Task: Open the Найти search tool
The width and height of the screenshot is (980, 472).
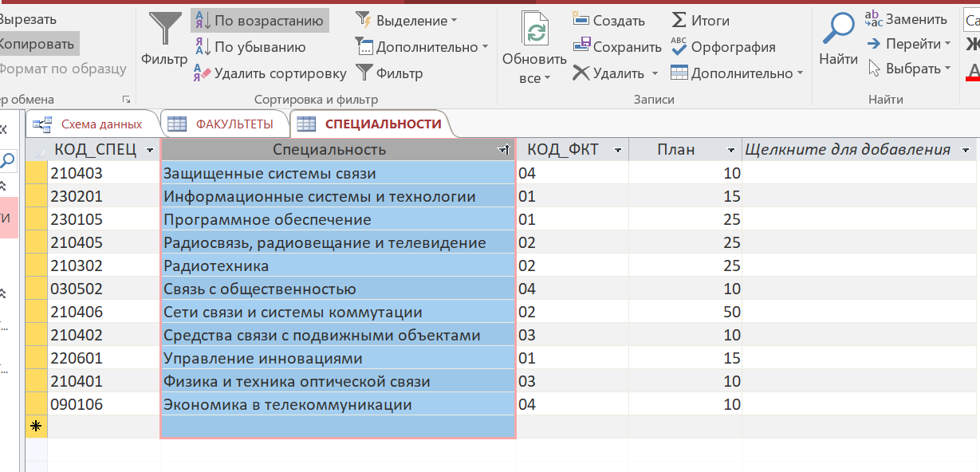Action: [838, 40]
